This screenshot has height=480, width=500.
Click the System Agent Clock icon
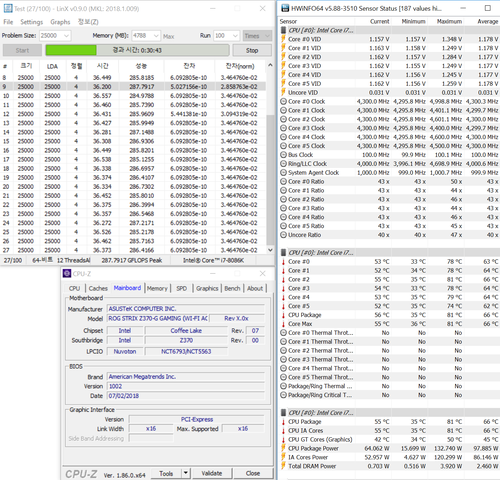point(283,172)
